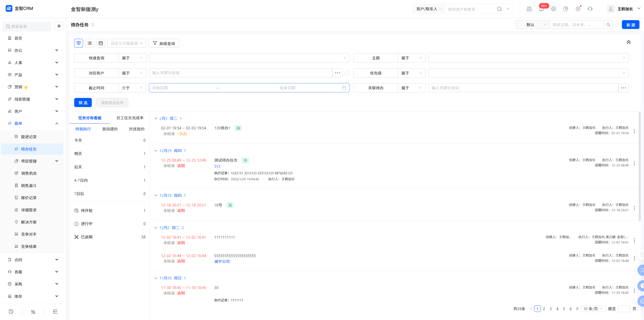The height and width of the screenshot is (320, 644).
Task: Go to page 3 in pagination
Action: click(x=551, y=309)
